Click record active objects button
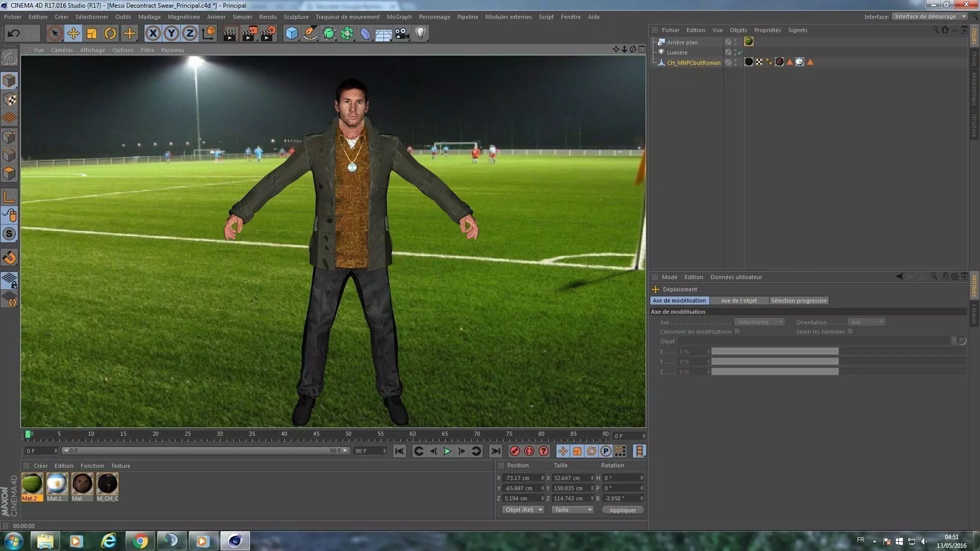Screen dimensions: 980x551 click(x=514, y=451)
